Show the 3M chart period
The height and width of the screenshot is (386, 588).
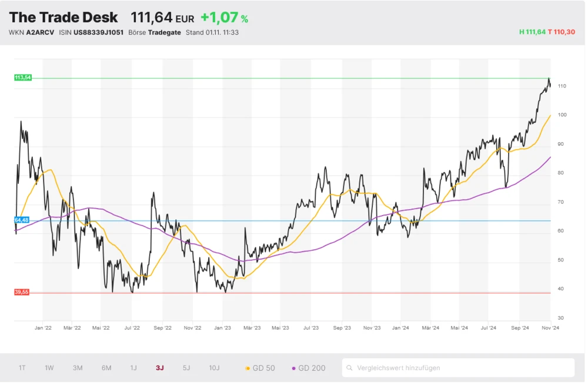coord(78,368)
